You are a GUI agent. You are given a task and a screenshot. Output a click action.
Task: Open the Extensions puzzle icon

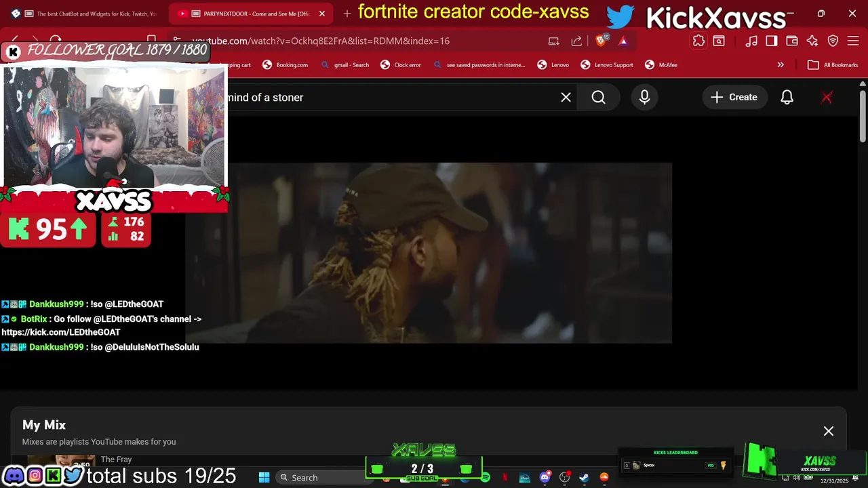coord(698,41)
